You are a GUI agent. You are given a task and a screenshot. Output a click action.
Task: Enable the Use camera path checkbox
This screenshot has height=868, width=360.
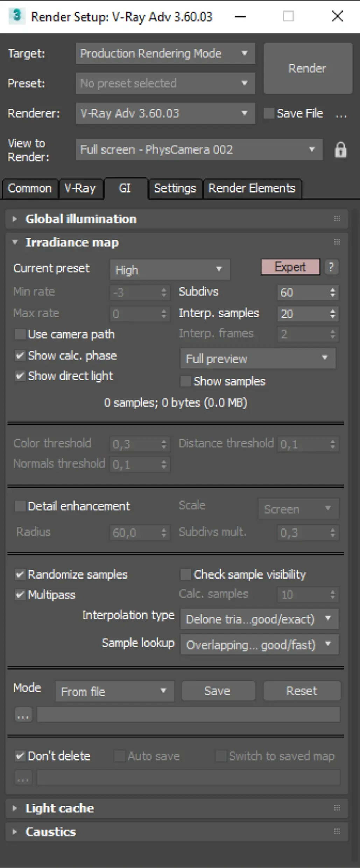[20, 334]
